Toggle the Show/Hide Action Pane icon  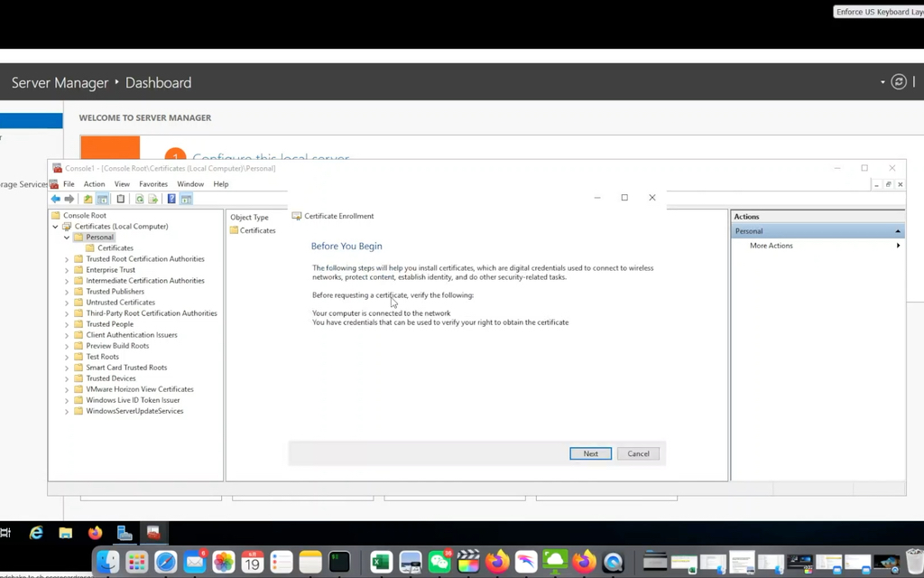[186, 200]
